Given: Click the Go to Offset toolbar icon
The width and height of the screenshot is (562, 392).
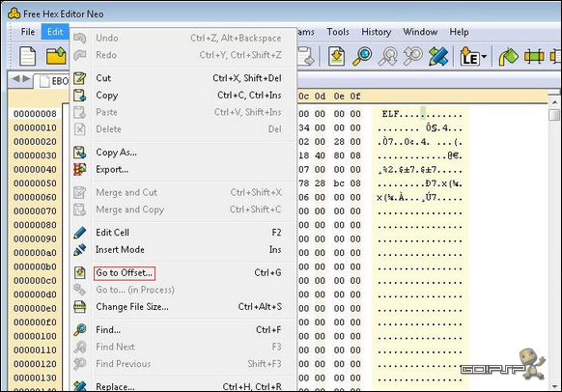Looking at the screenshot, I should tap(336, 57).
